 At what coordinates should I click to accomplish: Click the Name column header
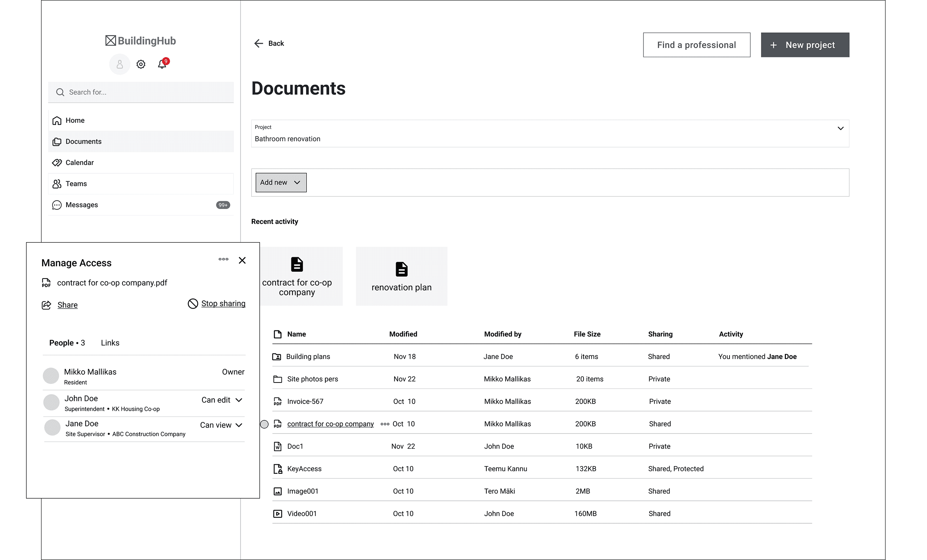pyautogui.click(x=296, y=334)
